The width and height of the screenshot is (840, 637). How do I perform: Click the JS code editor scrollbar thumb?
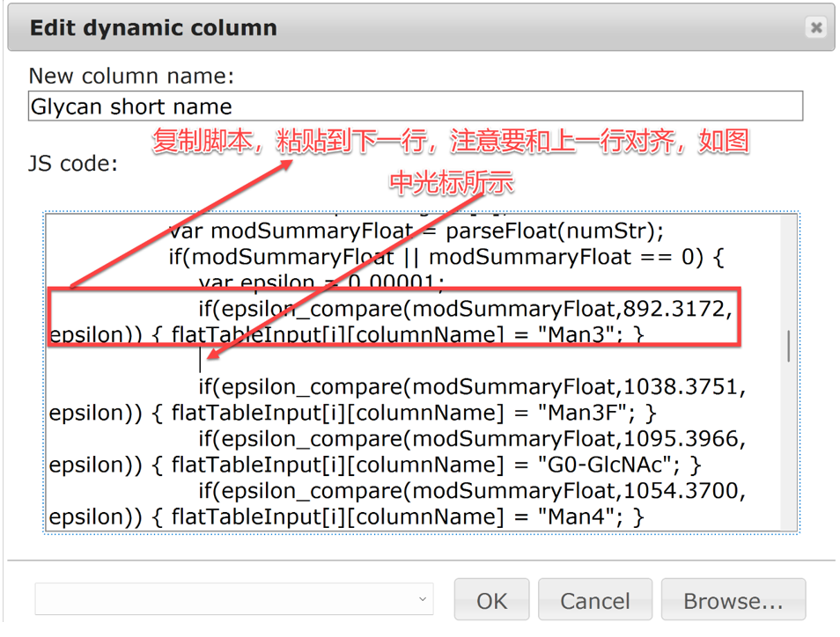(788, 346)
